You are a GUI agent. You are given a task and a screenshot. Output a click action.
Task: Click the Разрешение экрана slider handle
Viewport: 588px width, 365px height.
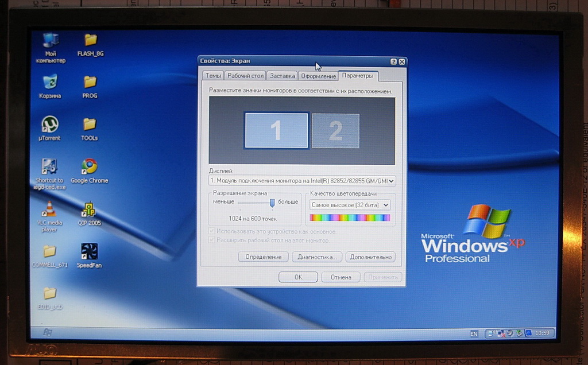272,203
